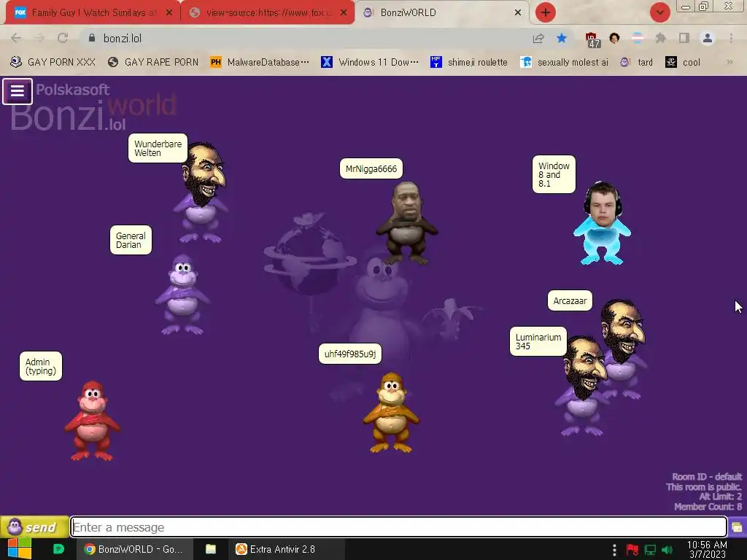View site info via the lock icon
Image resolution: width=747 pixels, height=560 pixels.
pos(92,38)
